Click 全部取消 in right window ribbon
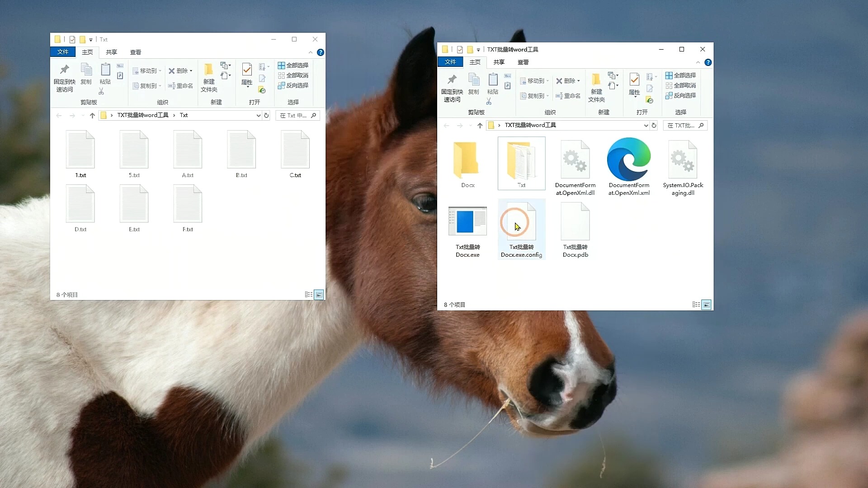 pos(680,85)
